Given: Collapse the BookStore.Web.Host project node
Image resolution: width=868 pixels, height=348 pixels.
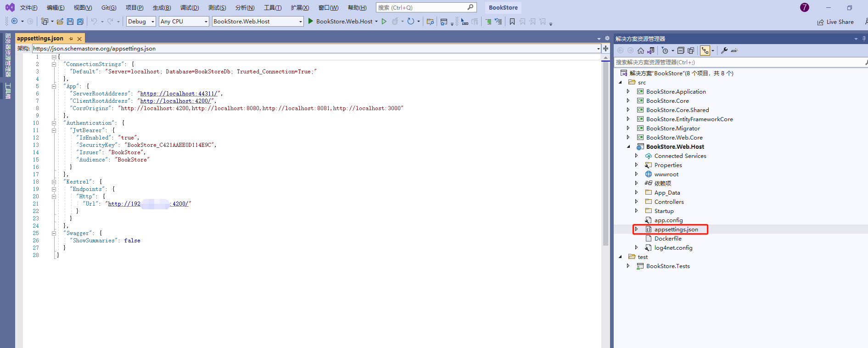Looking at the screenshot, I should [x=628, y=146].
